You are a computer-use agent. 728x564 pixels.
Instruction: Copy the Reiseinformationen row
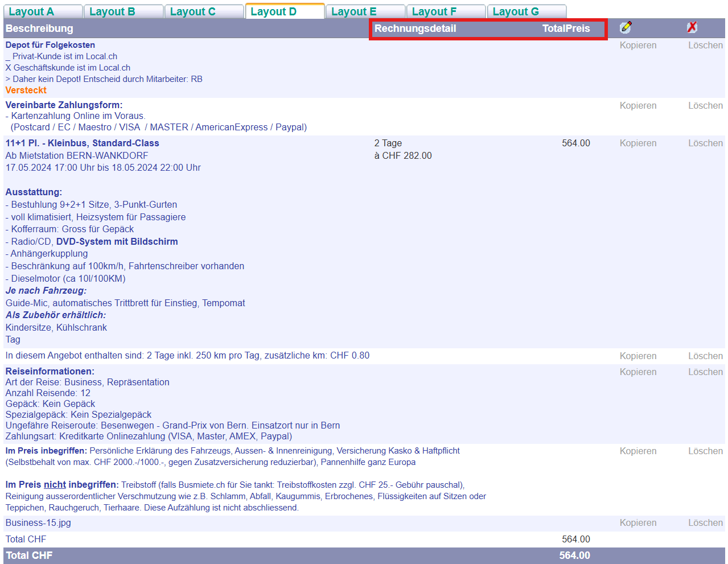click(x=638, y=372)
